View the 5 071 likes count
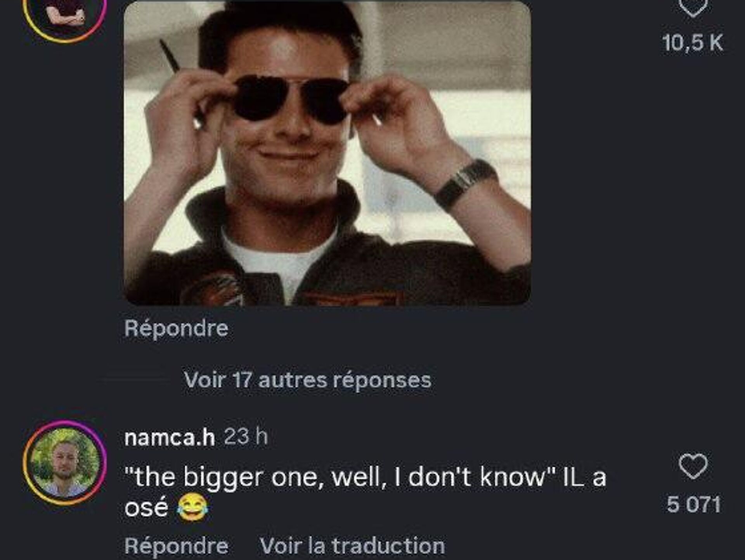745x560 pixels. [694, 505]
